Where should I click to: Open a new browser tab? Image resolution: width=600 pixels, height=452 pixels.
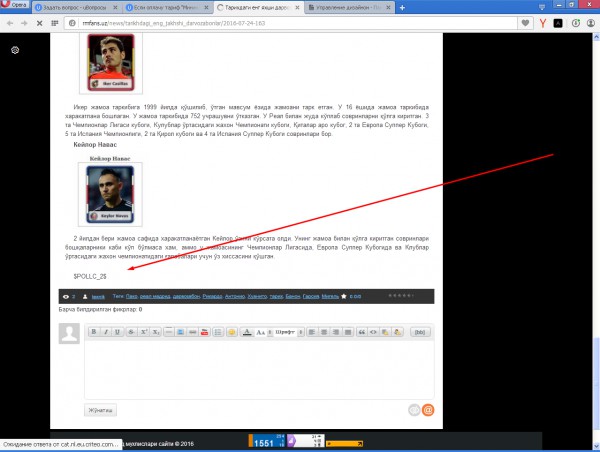[402, 7]
